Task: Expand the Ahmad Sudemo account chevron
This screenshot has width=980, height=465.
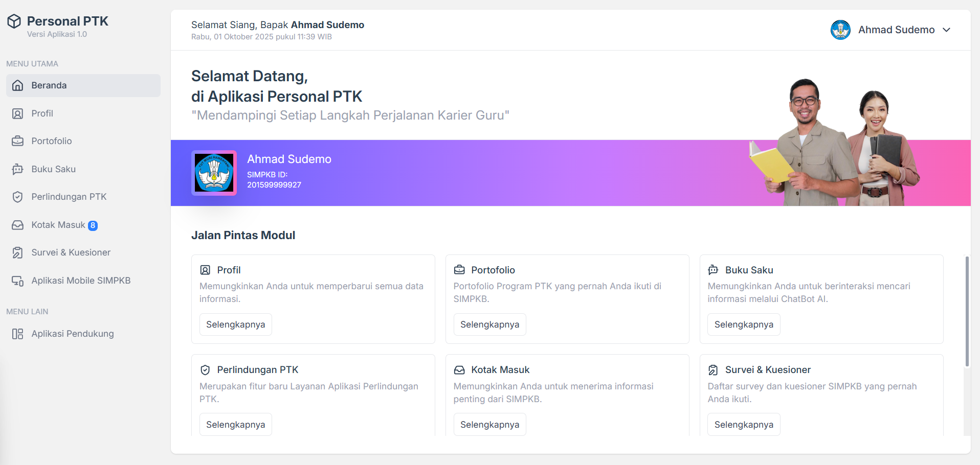Action: (946, 30)
